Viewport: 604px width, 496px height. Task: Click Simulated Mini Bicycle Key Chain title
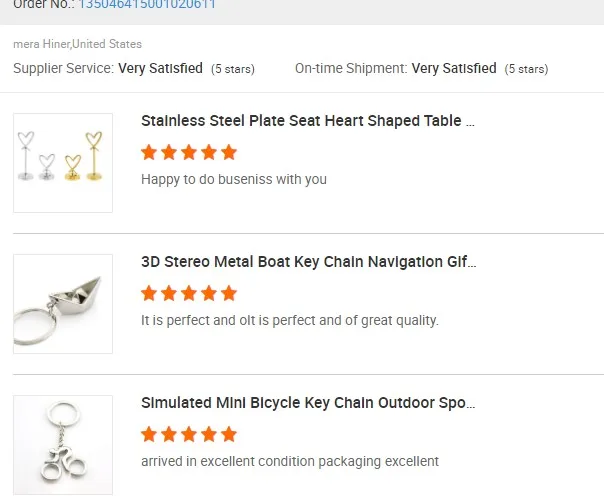tap(308, 403)
